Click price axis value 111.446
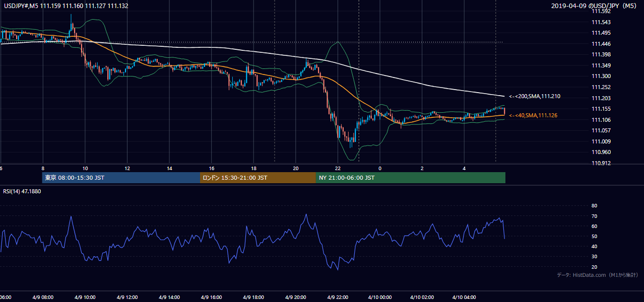The image size is (644, 302). click(x=601, y=44)
